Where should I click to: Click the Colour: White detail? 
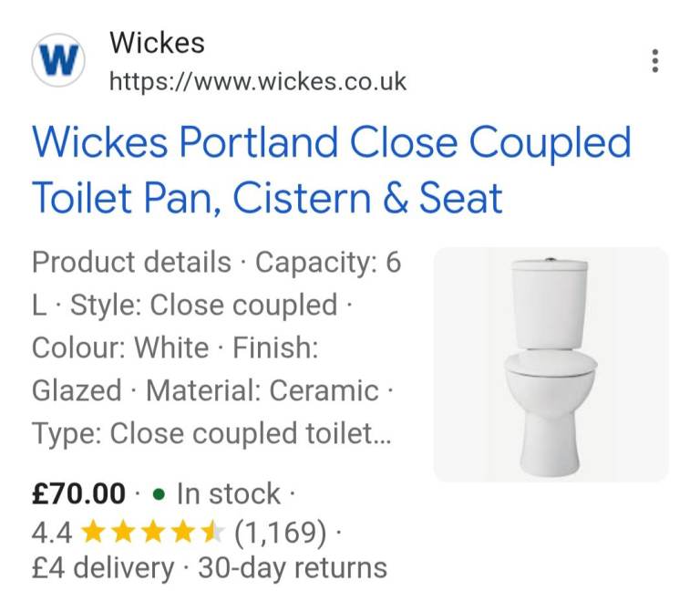point(119,347)
